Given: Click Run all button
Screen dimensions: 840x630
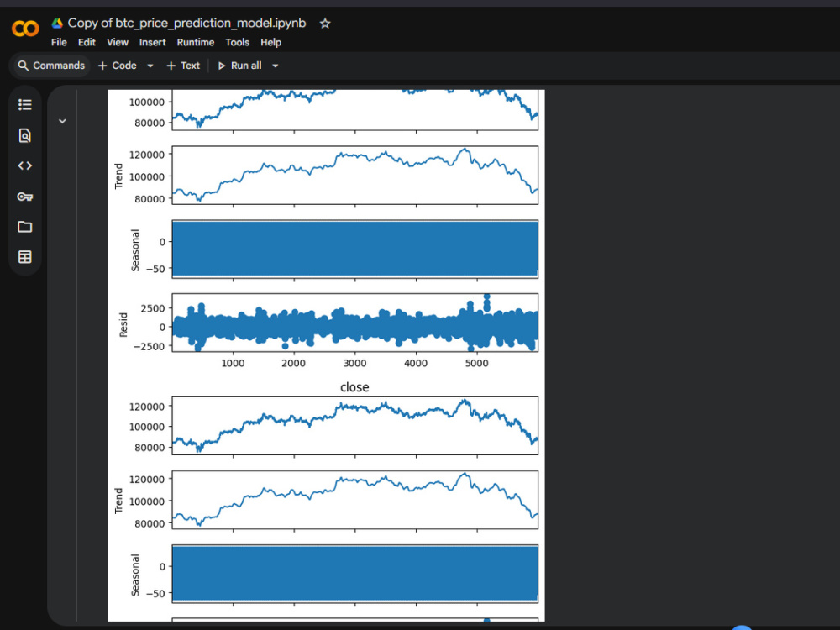Looking at the screenshot, I should coord(240,66).
